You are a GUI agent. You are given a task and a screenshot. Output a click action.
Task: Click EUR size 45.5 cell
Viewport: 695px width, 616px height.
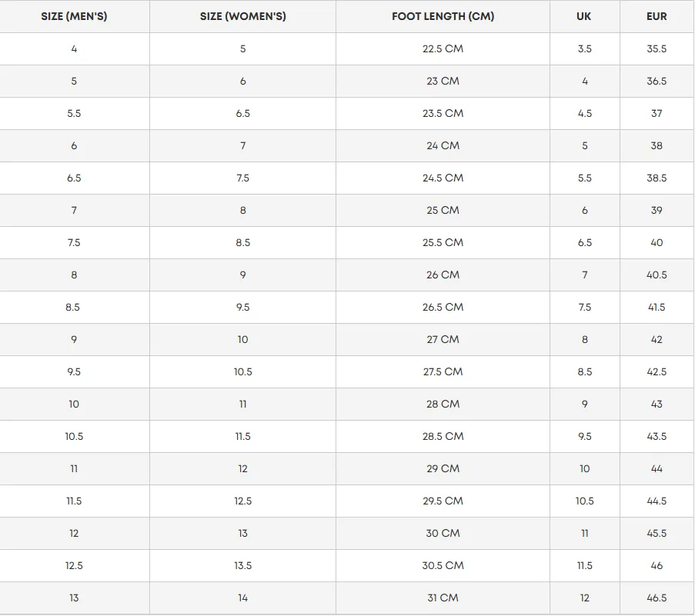(657, 534)
